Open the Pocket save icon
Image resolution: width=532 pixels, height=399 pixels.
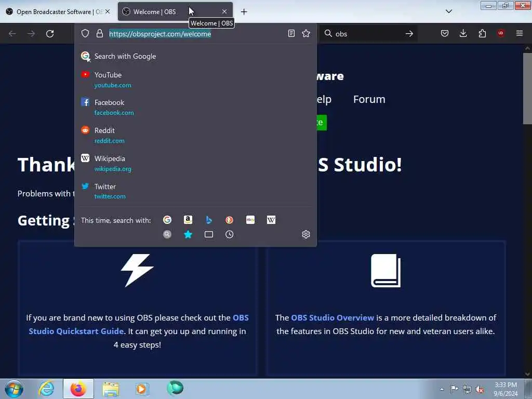(x=445, y=33)
